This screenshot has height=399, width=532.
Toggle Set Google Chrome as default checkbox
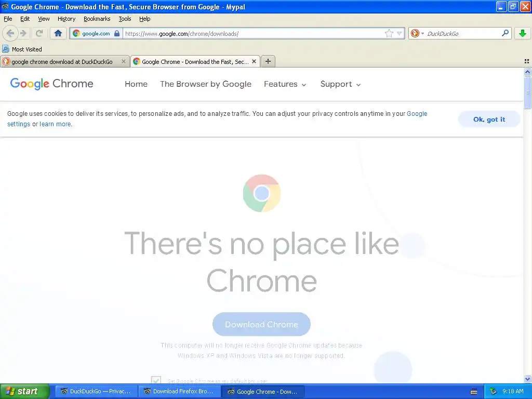tap(156, 380)
